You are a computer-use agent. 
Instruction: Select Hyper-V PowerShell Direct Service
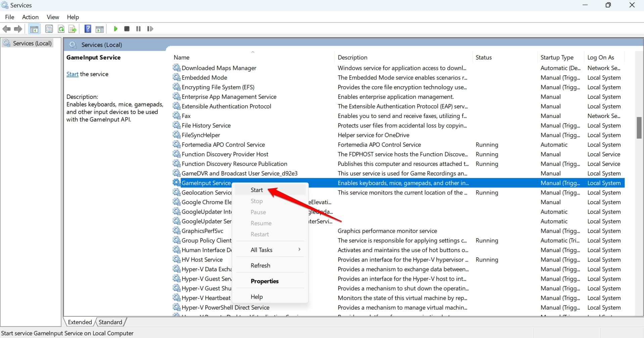point(225,307)
